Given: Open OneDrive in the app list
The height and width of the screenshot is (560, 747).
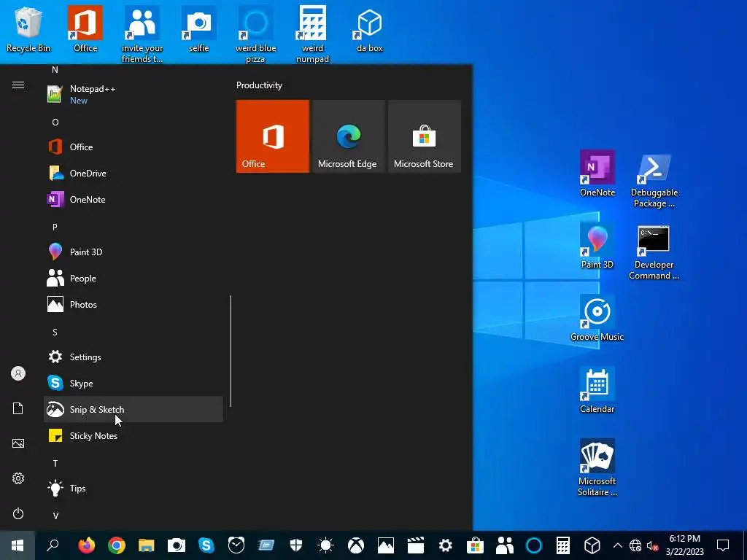Looking at the screenshot, I should (133, 173).
